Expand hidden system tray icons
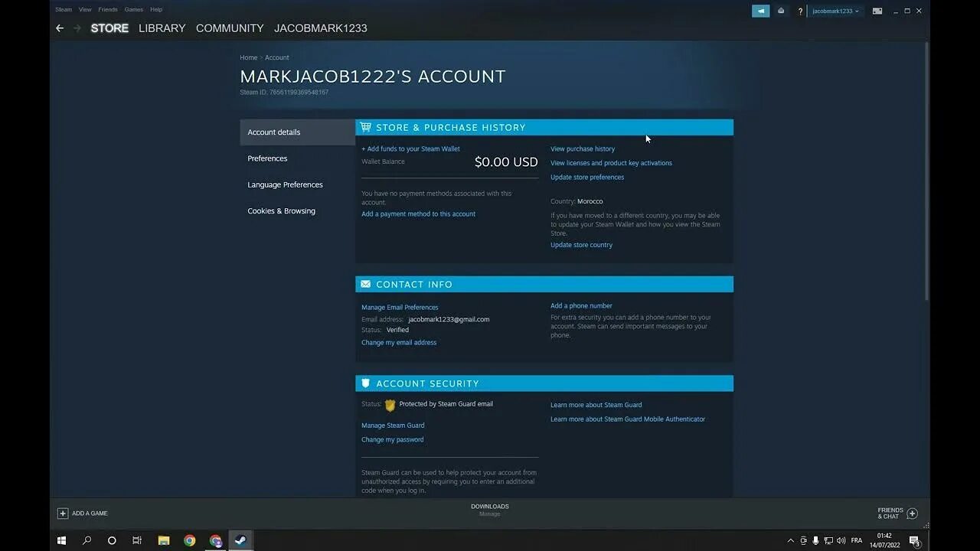Screen dimensions: 980x551 pos(790,540)
